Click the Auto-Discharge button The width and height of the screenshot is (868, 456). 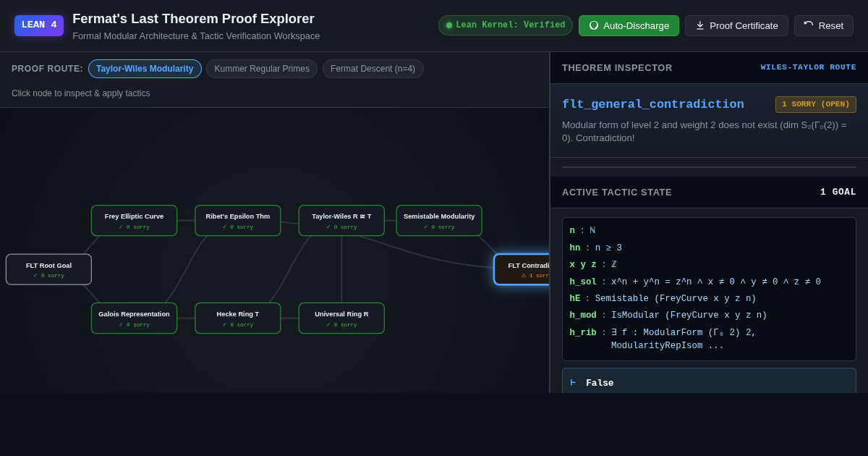pyautogui.click(x=629, y=25)
